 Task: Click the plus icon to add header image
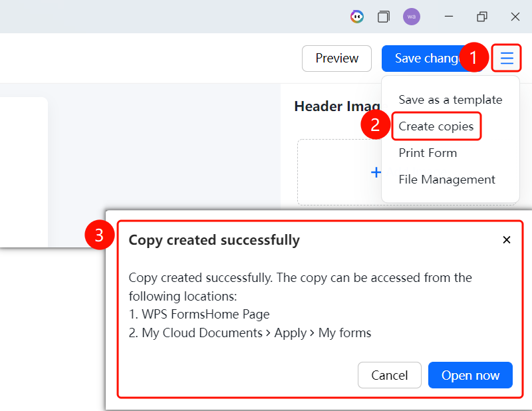[x=376, y=172]
